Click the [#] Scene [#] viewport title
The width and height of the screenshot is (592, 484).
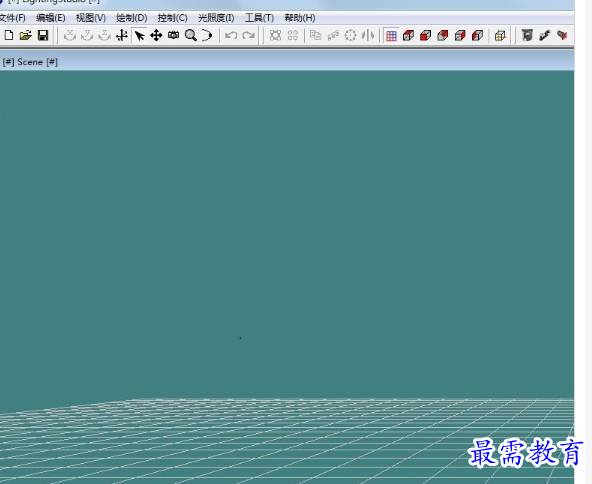click(30, 62)
